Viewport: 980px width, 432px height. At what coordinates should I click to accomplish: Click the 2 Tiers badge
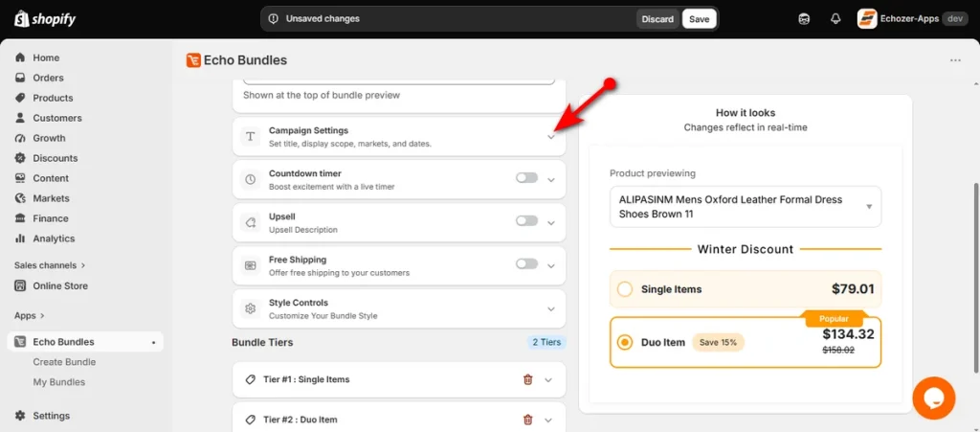(546, 343)
